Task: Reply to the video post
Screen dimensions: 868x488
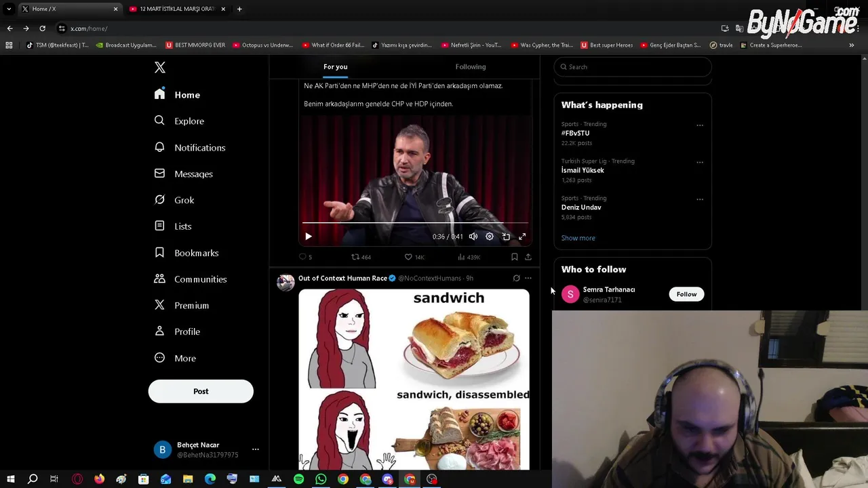Action: click(x=305, y=257)
